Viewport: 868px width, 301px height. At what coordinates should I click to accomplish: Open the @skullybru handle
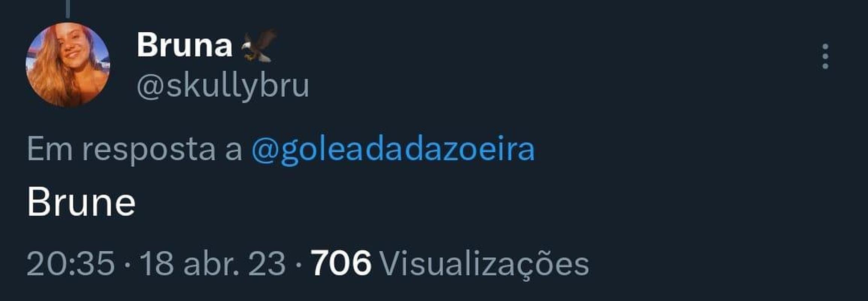[x=223, y=86]
